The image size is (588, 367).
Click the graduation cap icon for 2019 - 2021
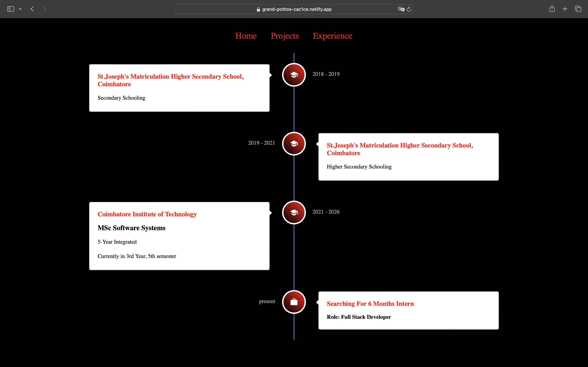[294, 144]
